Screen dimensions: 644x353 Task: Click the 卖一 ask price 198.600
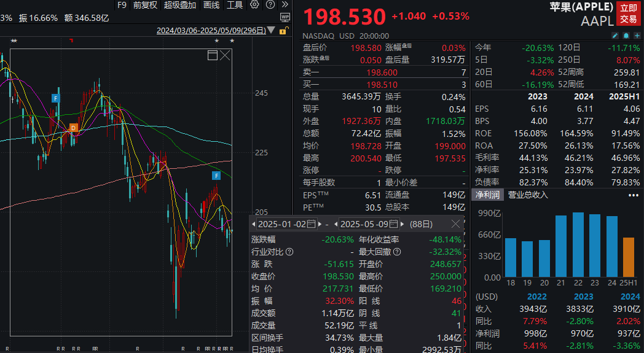(x=382, y=72)
